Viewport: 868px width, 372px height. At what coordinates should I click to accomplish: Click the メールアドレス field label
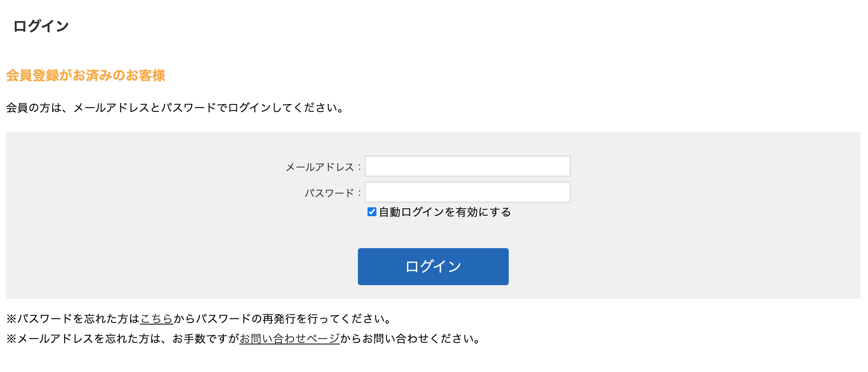tap(320, 167)
